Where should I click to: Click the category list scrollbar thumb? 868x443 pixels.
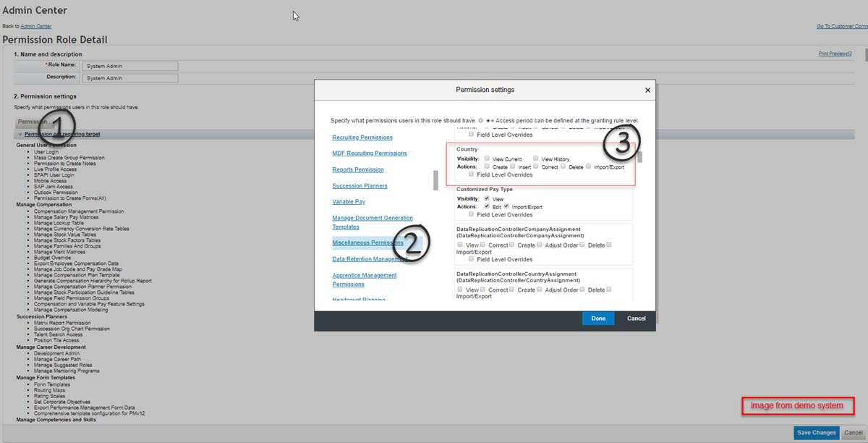(435, 180)
